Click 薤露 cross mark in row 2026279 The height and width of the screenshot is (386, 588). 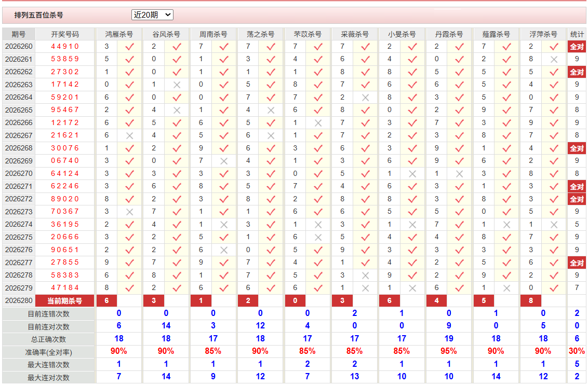coord(506,288)
